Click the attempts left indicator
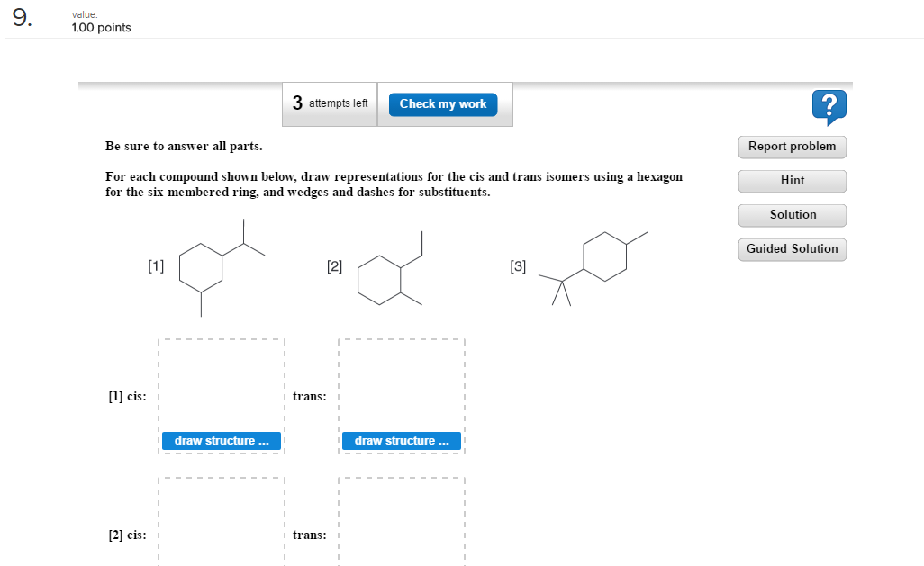 pos(330,103)
